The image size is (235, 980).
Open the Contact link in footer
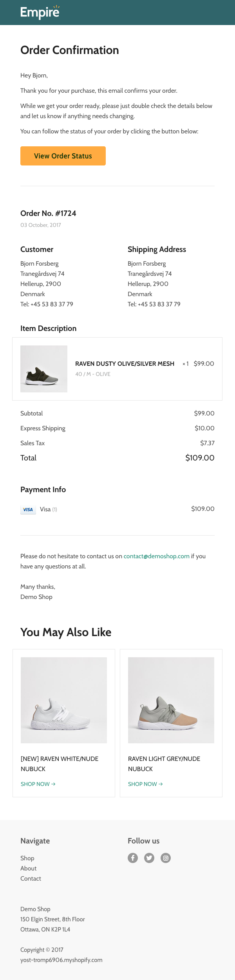[31, 878]
